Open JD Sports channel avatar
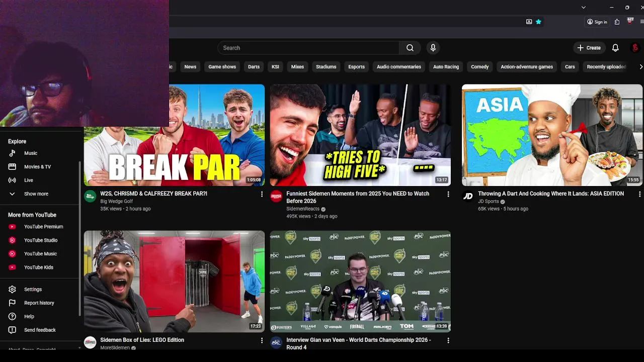 coord(468,196)
